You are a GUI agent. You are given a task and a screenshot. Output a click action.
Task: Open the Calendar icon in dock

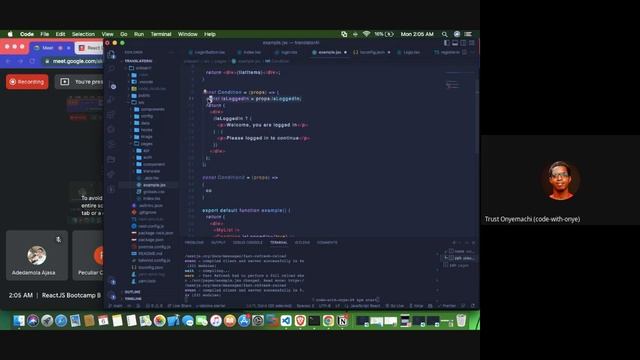click(x=103, y=321)
